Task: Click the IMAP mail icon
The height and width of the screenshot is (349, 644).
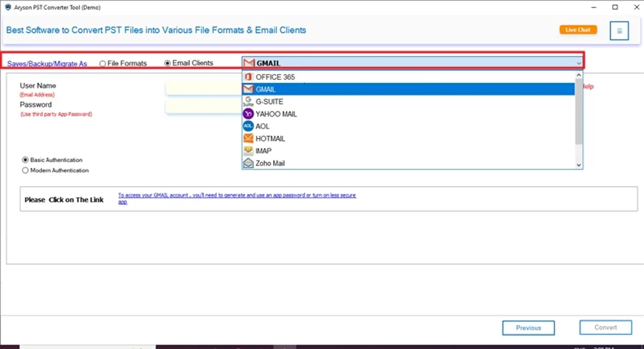Action: (248, 150)
